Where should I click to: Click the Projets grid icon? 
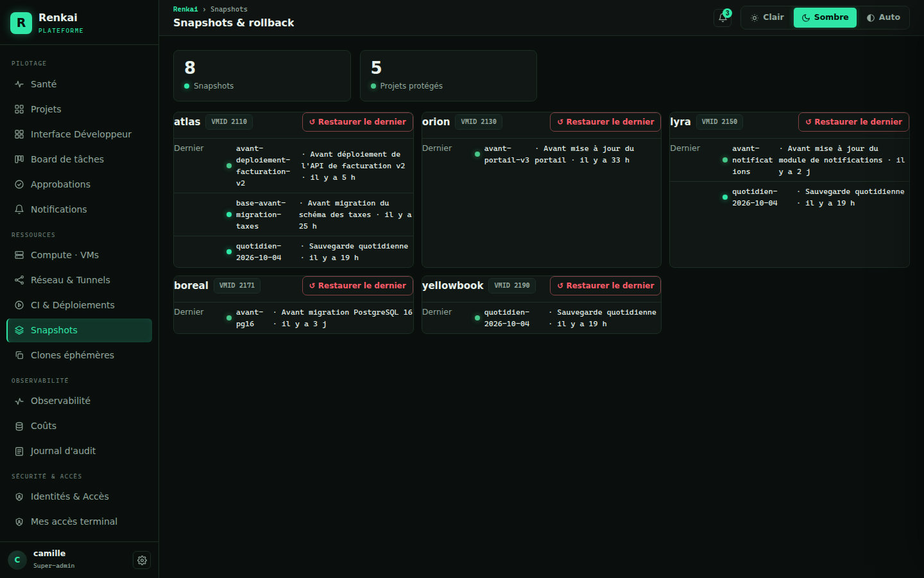(19, 109)
